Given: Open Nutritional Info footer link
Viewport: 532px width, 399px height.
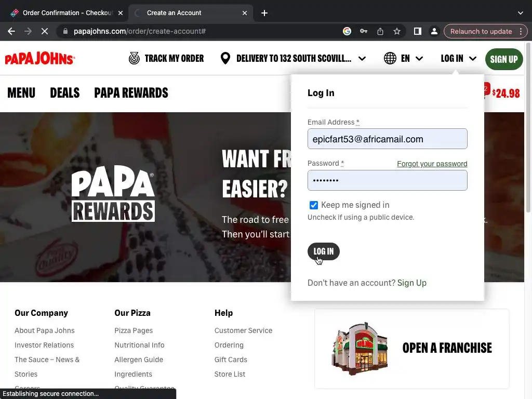Looking at the screenshot, I should point(139,345).
